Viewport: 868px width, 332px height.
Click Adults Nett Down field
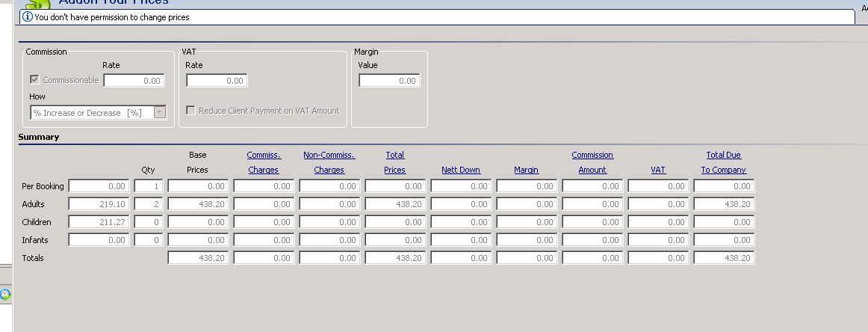(x=461, y=204)
